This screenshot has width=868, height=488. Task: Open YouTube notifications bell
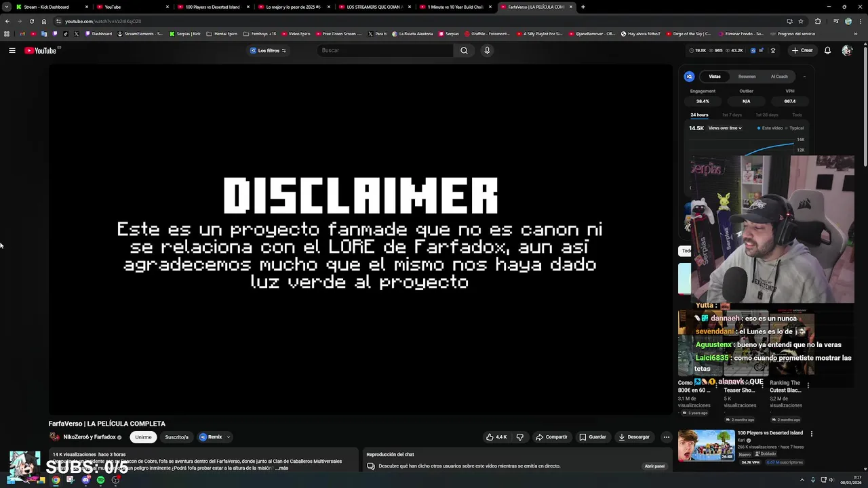[x=827, y=50]
